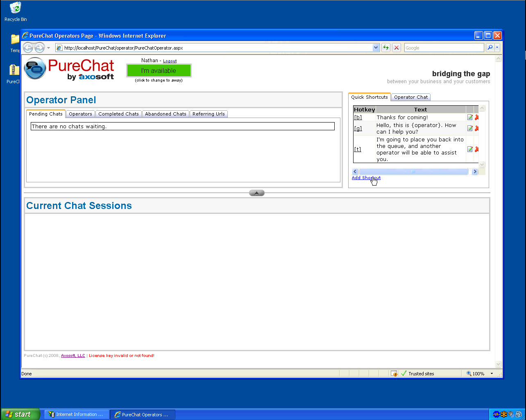Click the Google search magnifier icon
Image resolution: width=526 pixels, height=420 pixels.
490,48
